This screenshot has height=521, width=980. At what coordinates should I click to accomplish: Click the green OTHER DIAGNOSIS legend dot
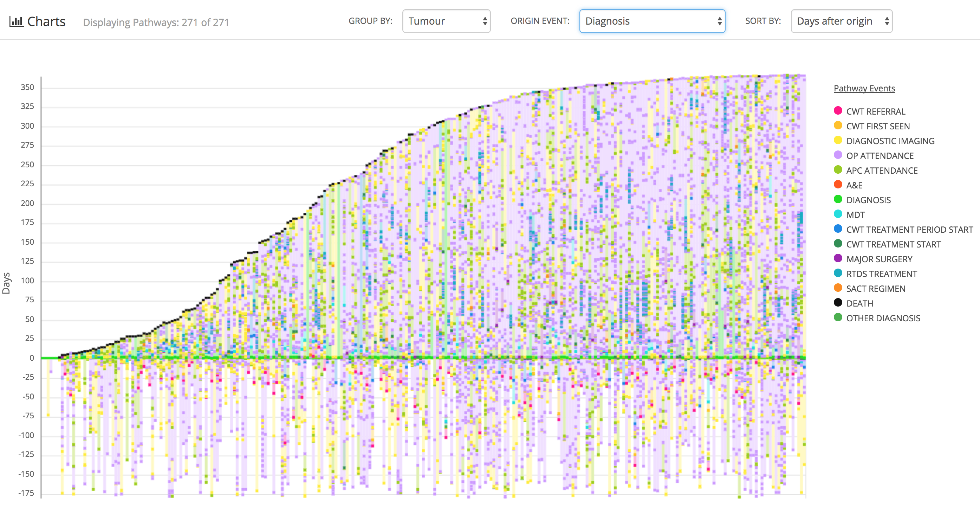(x=838, y=317)
